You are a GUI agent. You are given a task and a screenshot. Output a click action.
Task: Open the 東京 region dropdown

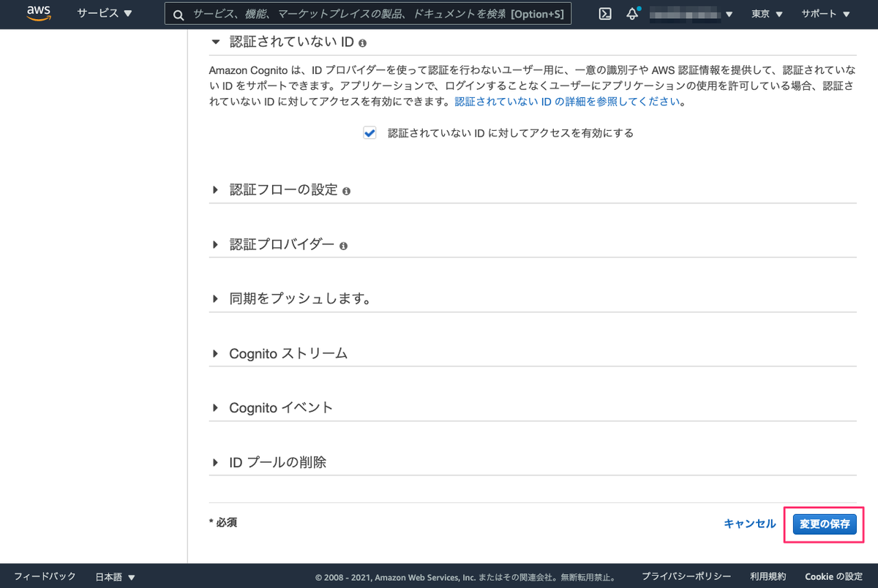coord(765,14)
